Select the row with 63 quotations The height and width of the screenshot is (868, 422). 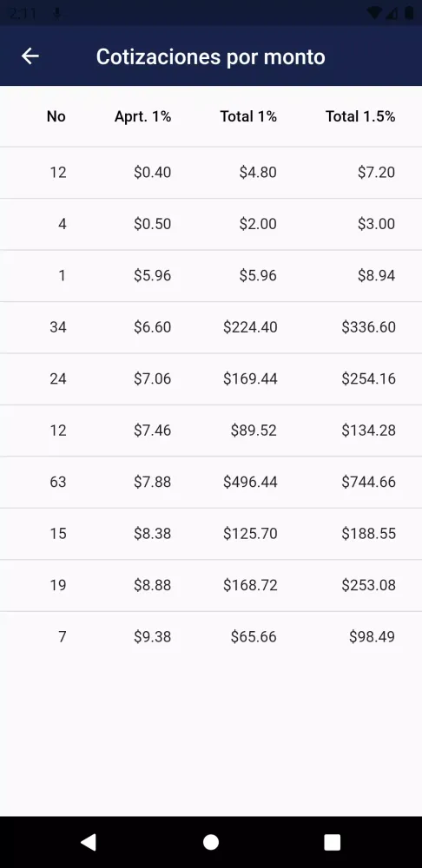211,482
